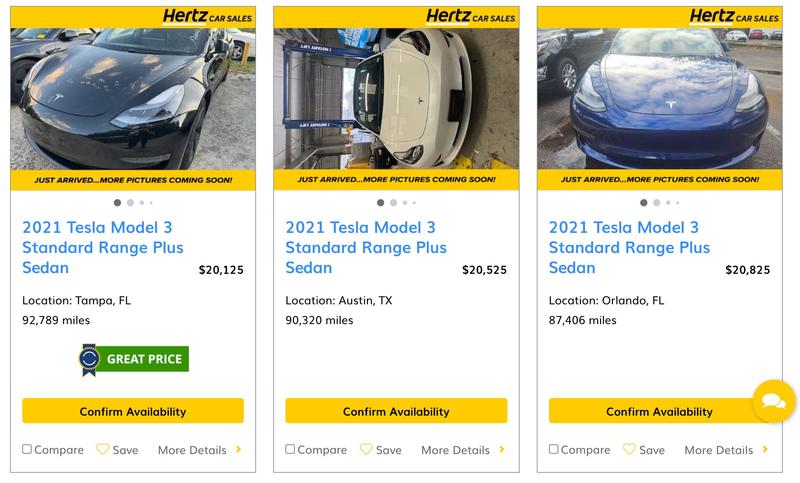The width and height of the screenshot is (800, 483).
Task: Click the heart Save icon on Orlando listing
Action: point(629,450)
